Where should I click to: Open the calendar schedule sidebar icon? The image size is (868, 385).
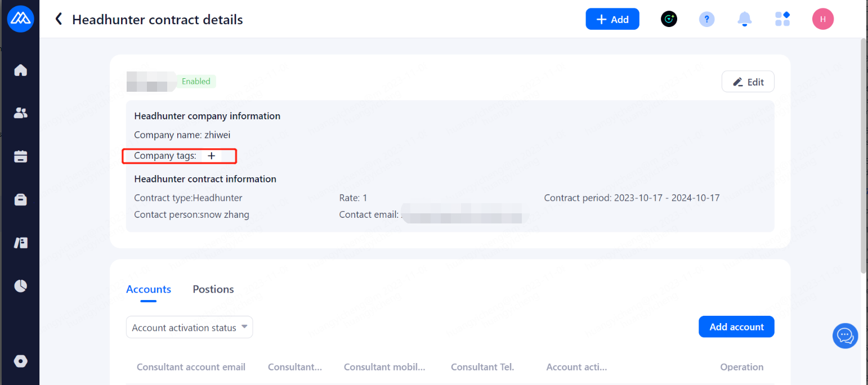coord(21,156)
